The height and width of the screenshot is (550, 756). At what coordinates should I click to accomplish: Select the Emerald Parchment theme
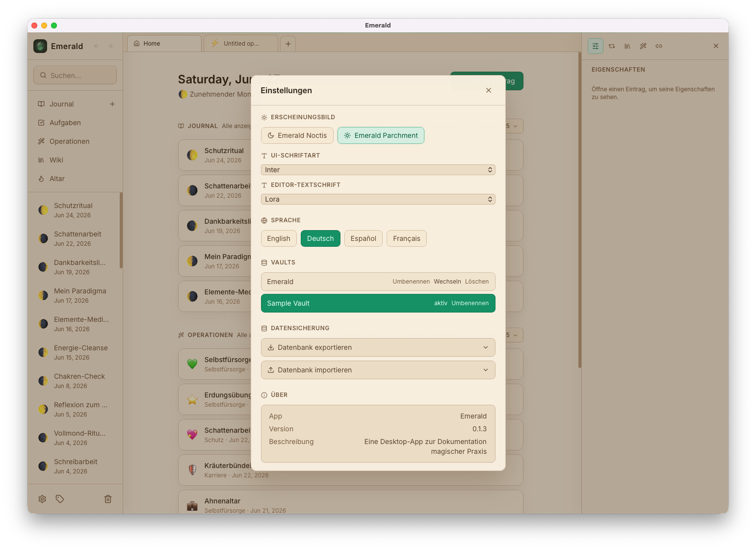click(381, 135)
